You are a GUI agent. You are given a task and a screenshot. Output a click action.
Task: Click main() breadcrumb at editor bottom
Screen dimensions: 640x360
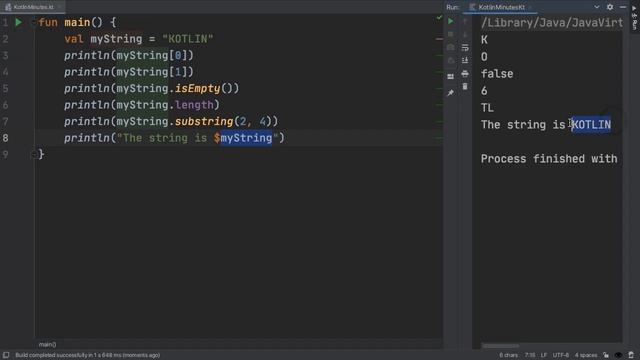pyautogui.click(x=47, y=344)
